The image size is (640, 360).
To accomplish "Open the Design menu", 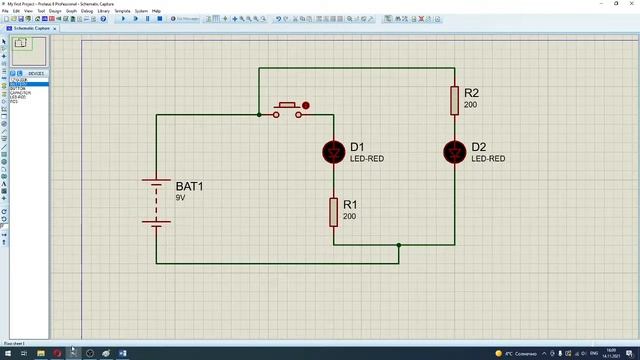I will (x=55, y=11).
